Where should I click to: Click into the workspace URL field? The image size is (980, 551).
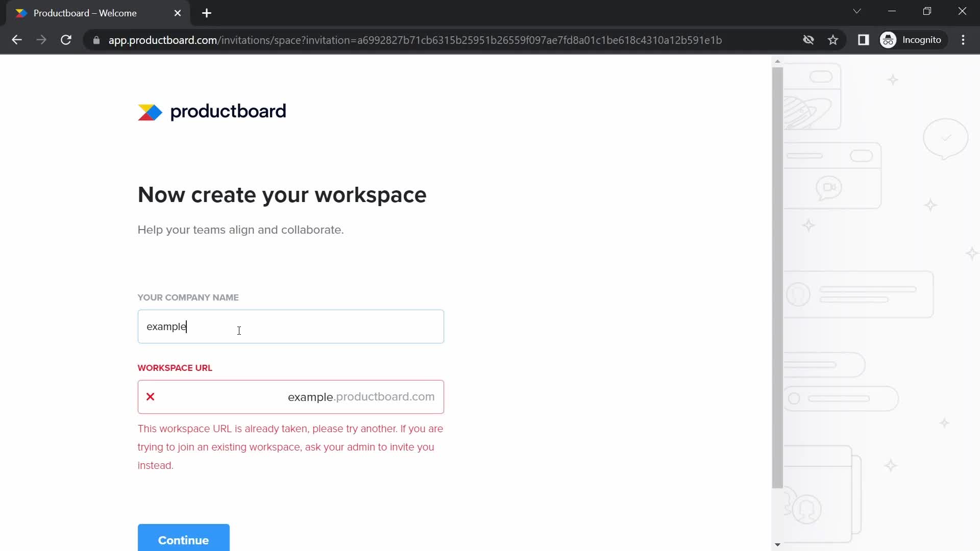(x=291, y=397)
